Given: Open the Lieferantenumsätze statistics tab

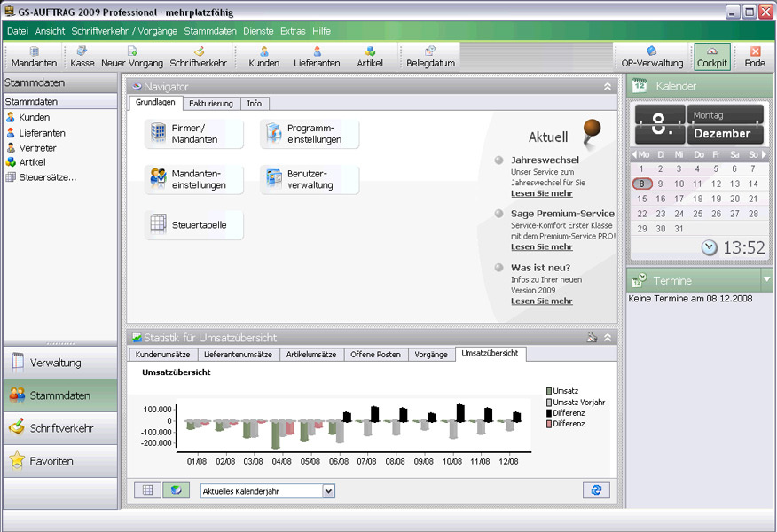Looking at the screenshot, I should [238, 355].
